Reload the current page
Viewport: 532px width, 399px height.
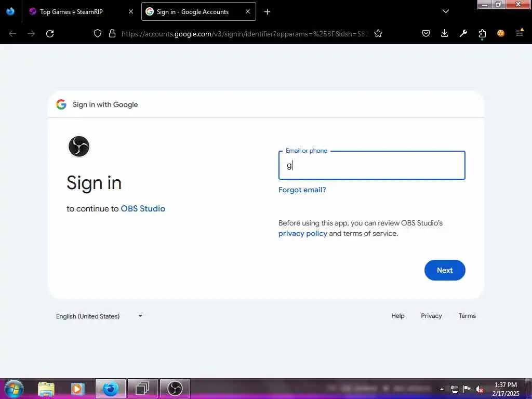point(50,34)
